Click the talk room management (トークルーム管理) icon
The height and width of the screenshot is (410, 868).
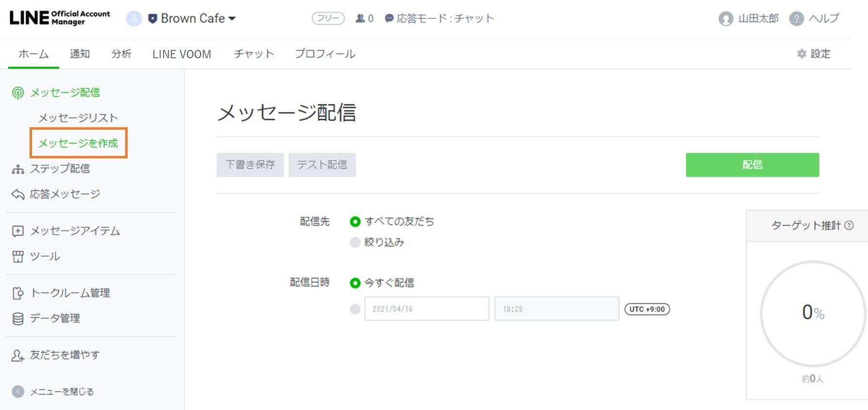pos(18,294)
